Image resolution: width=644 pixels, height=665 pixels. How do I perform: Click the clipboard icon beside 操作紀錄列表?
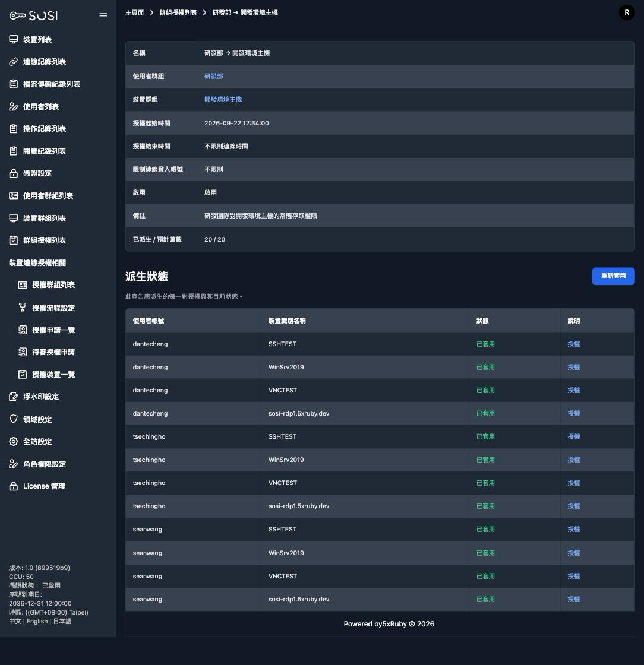coord(14,128)
